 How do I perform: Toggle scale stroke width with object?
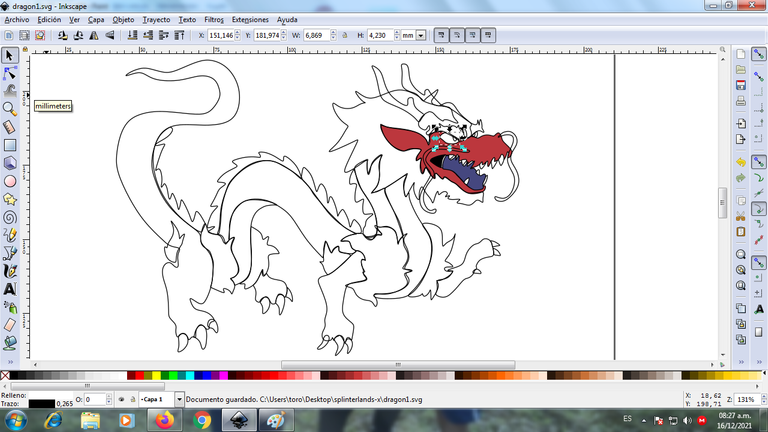click(441, 35)
